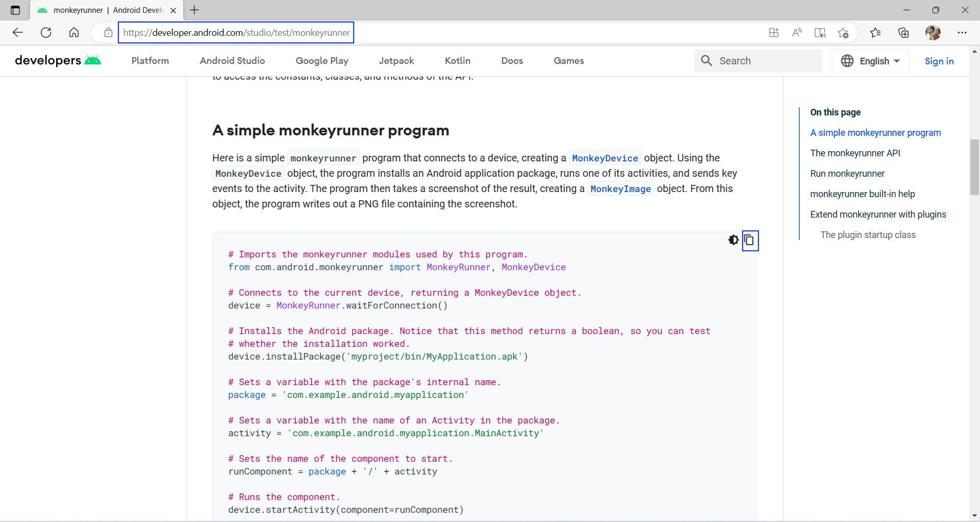Open the Kotlin nav menu
This screenshot has height=522, width=980.
[458, 61]
